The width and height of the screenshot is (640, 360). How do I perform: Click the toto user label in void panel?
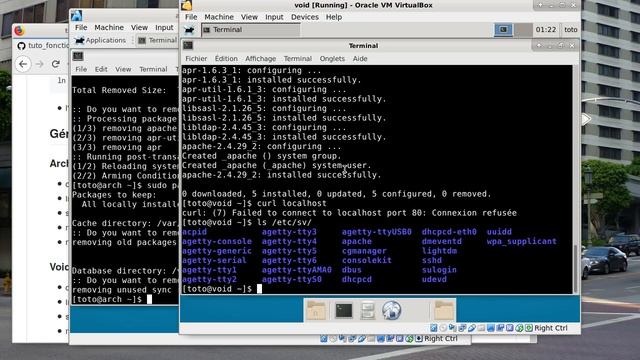[x=571, y=30]
